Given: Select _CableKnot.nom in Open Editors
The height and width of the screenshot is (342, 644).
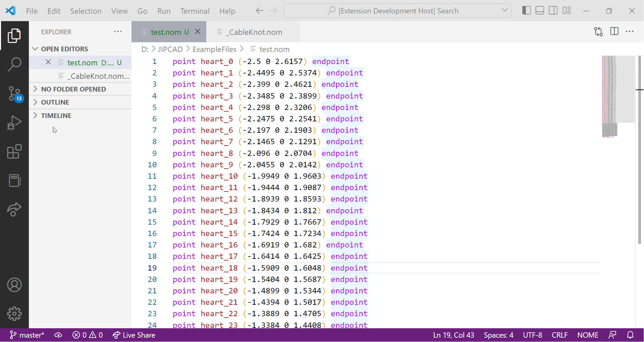Looking at the screenshot, I should (80, 76).
